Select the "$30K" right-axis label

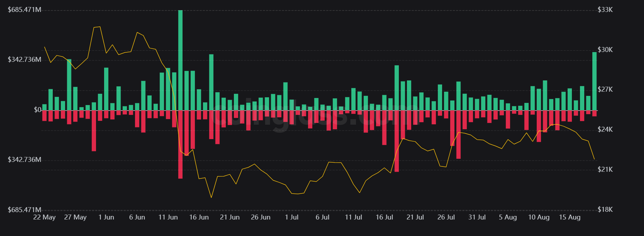pos(605,50)
